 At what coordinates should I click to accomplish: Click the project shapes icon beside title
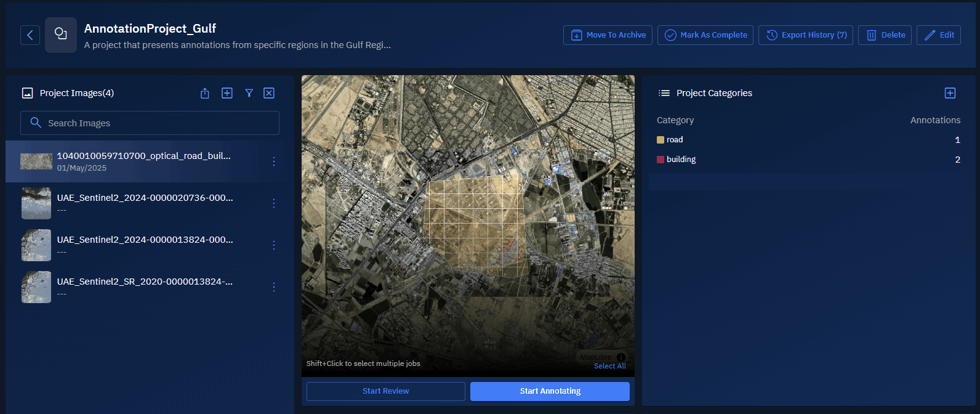coord(61,34)
